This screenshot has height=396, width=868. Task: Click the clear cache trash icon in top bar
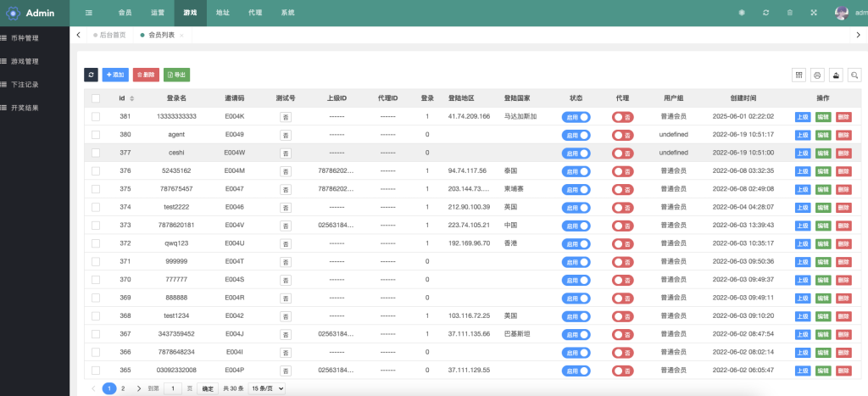(790, 13)
